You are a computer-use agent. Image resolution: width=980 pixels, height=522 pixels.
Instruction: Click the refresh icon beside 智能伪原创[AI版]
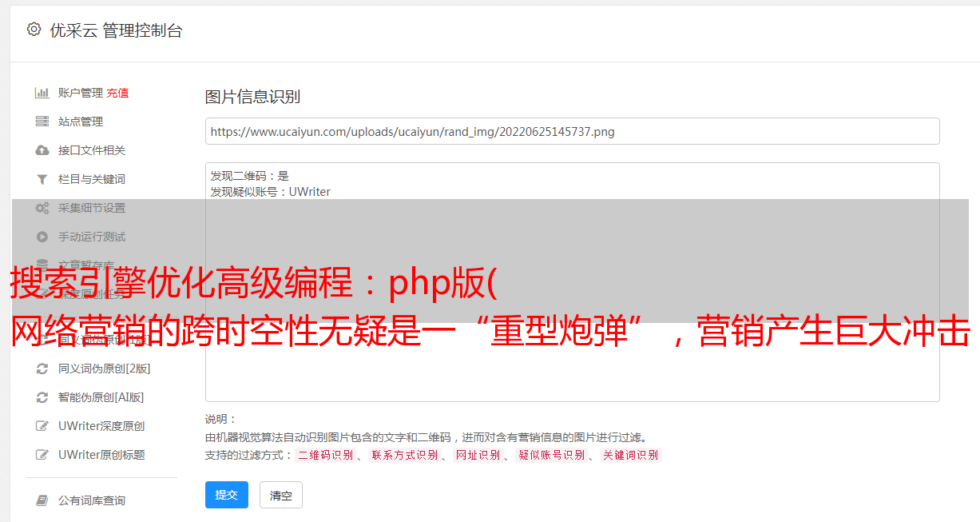pos(42,397)
